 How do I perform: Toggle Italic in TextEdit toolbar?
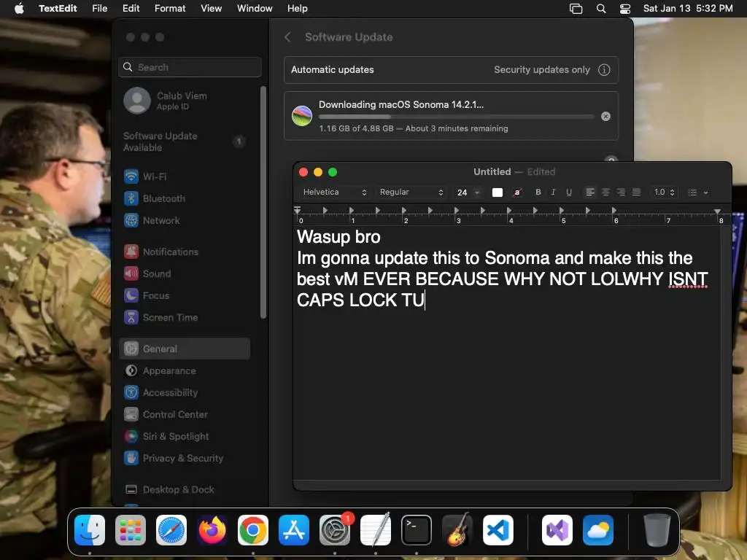click(x=553, y=192)
